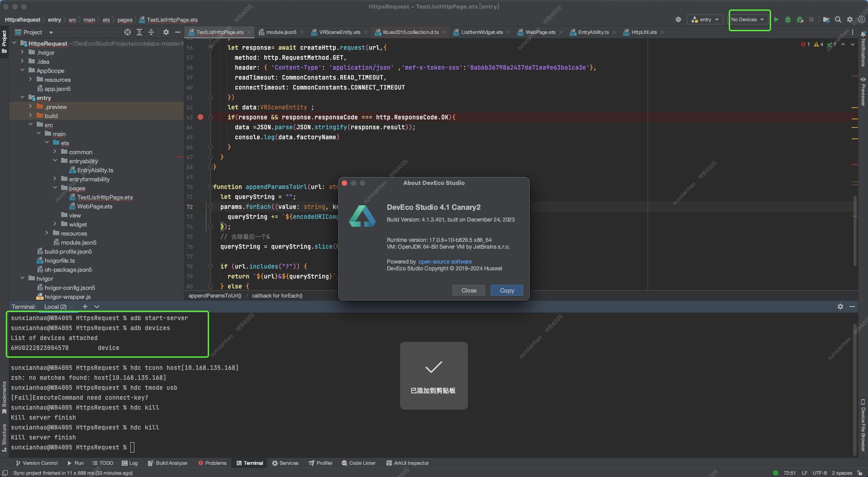This screenshot has width=868, height=477.
Task: Collapse the HttpsRequest root folder
Action: (x=14, y=43)
